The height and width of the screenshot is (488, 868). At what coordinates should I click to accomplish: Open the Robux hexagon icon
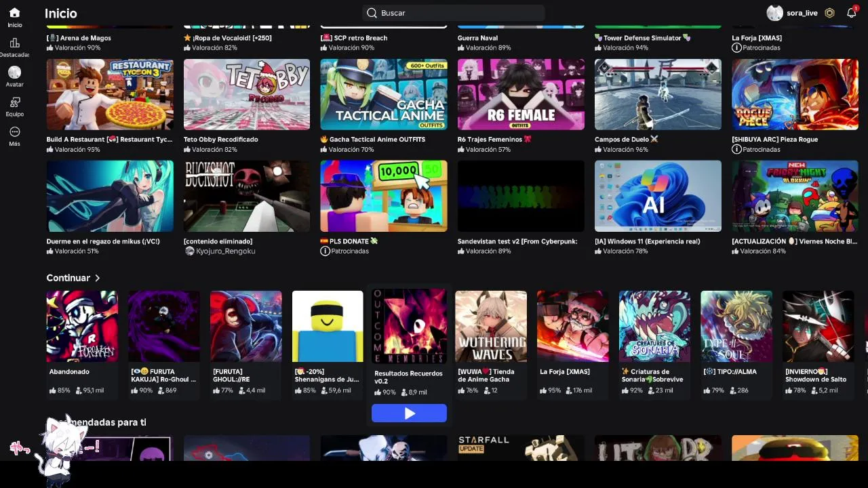(829, 13)
